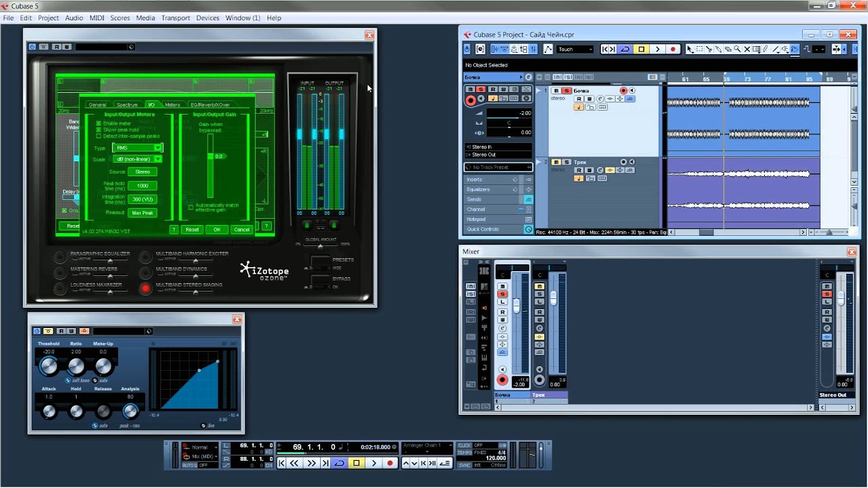Click Stop in project window toolbar
This screenshot has height=488, width=868.
(641, 49)
